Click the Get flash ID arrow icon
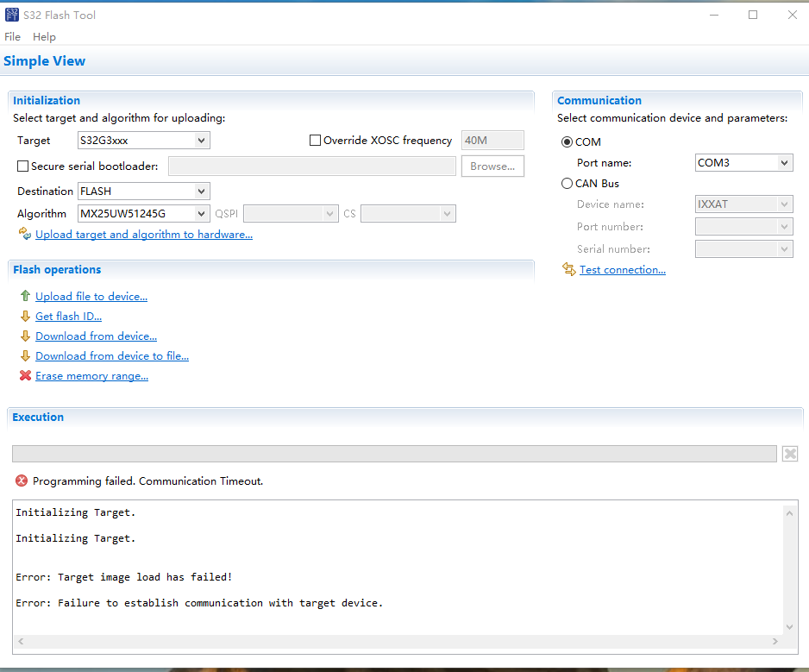Image resolution: width=809 pixels, height=672 pixels. [x=25, y=316]
